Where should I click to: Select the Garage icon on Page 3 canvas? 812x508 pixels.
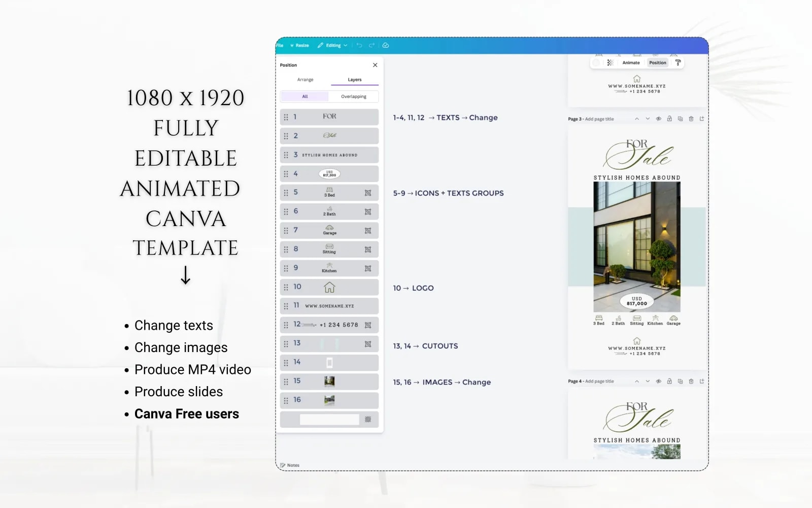(x=673, y=320)
